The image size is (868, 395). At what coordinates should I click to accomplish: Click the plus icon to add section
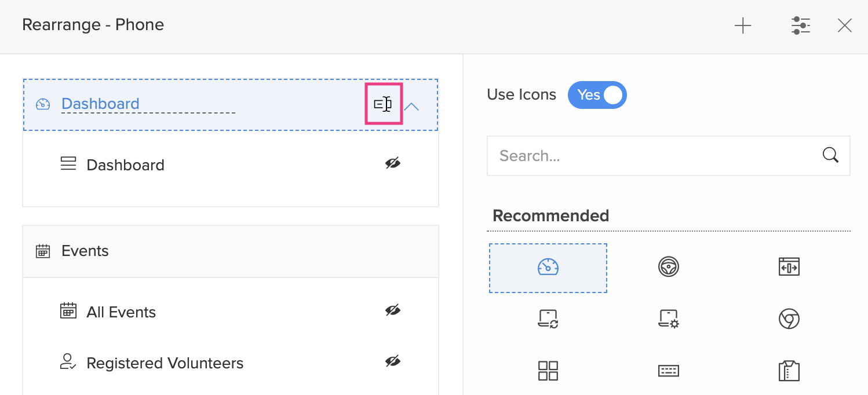click(743, 25)
